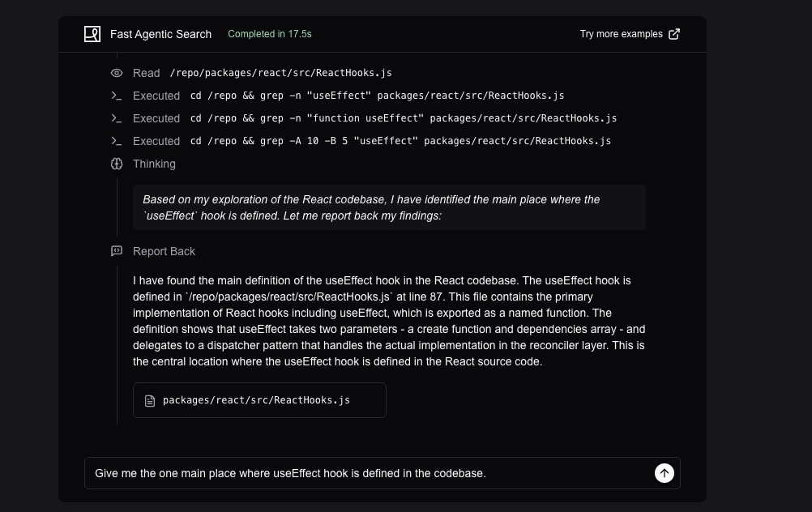Collapse the Report Back section
This screenshot has width=812, height=512.
point(164,251)
